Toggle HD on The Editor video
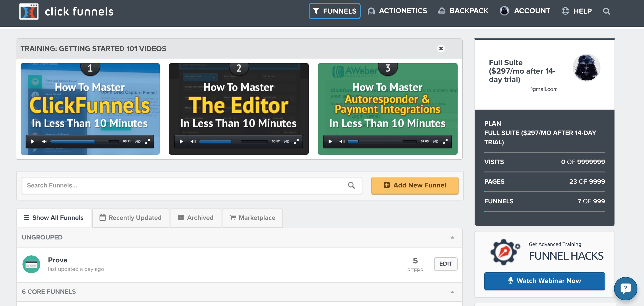 [x=286, y=141]
